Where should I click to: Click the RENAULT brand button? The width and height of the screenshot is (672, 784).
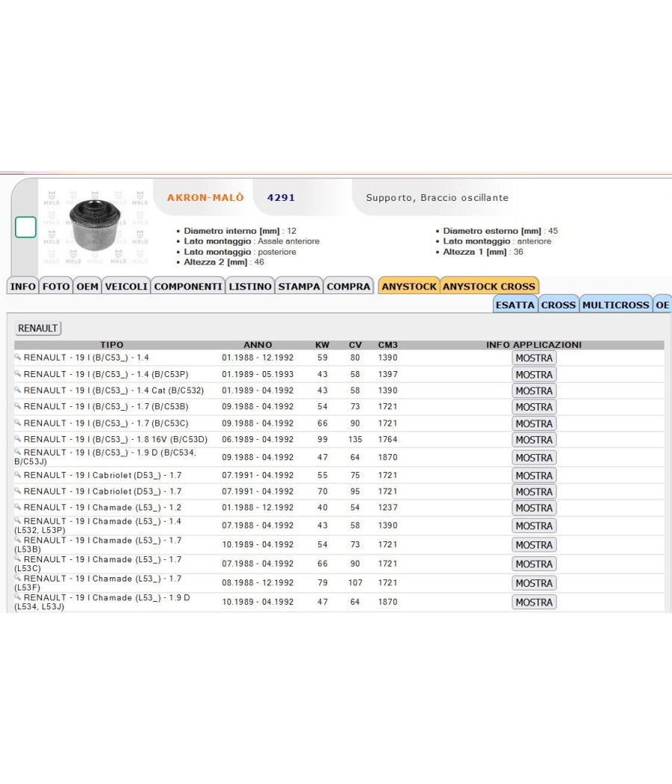37,329
